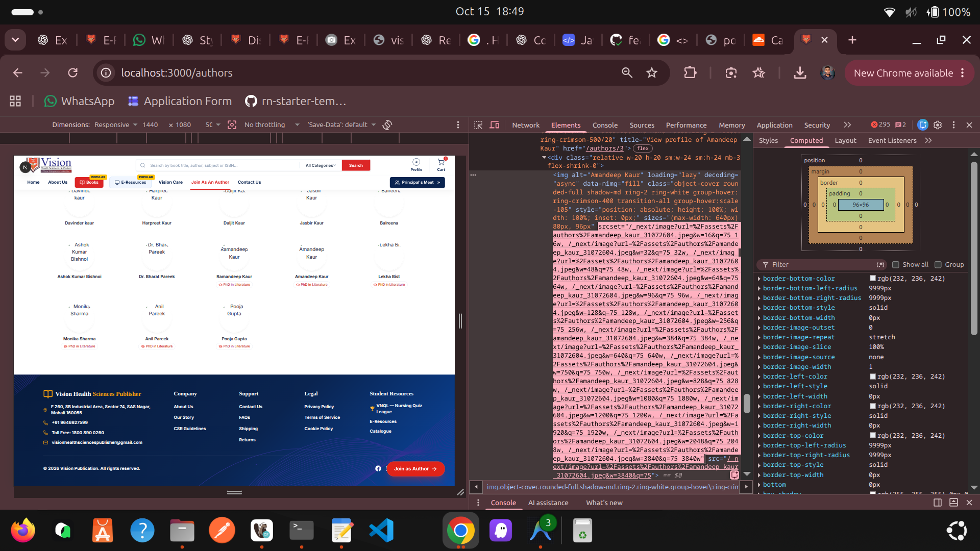
Task: Switch to the Console tab in DevTools
Action: point(605,125)
